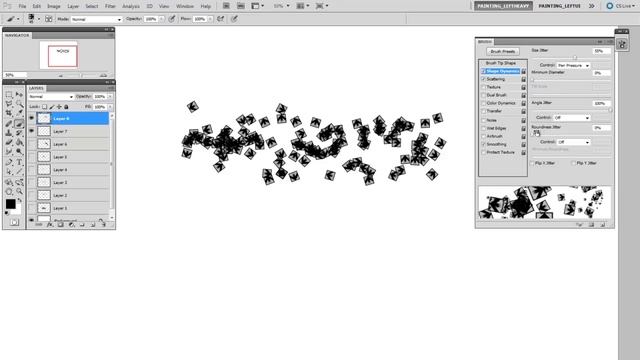Screen dimensions: 640x360
Task: Select the Dodge tool
Action: (19, 151)
